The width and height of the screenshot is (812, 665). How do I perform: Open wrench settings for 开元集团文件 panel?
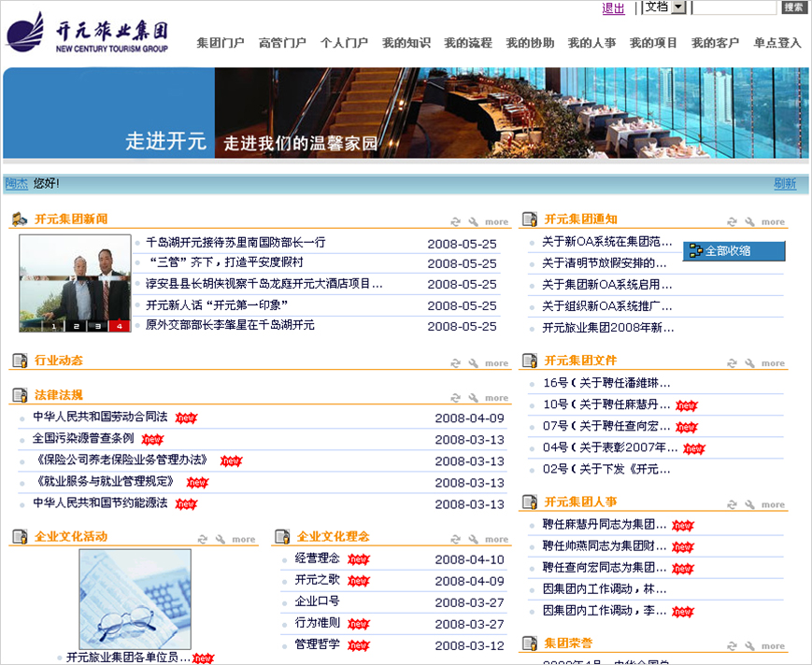(x=749, y=363)
